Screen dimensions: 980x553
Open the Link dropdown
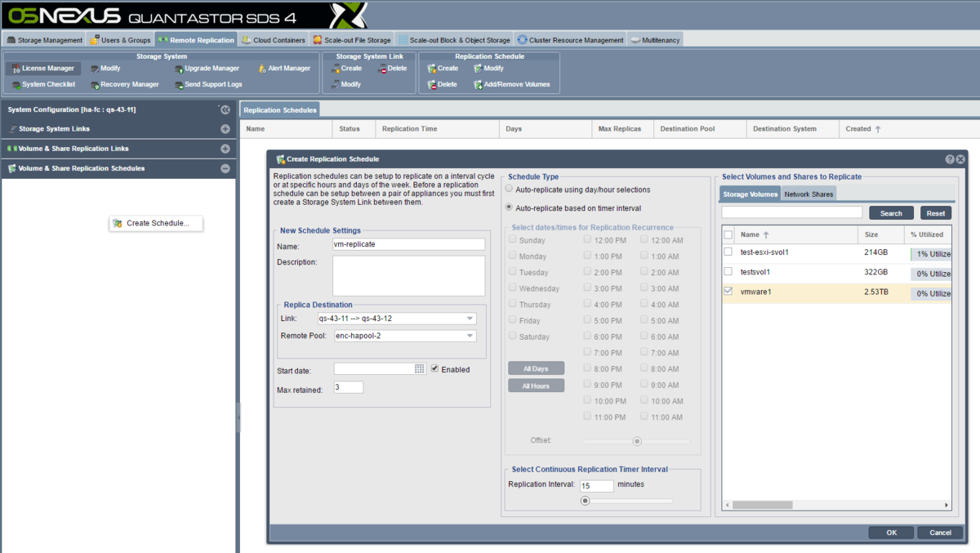470,319
